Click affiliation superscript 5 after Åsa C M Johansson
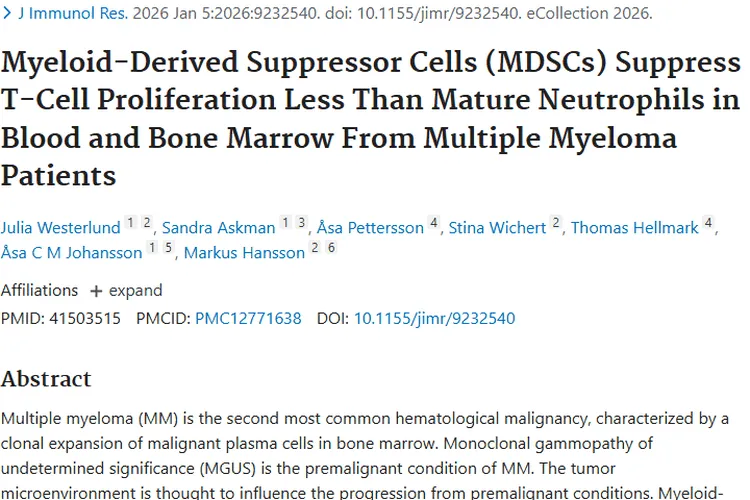 (169, 248)
